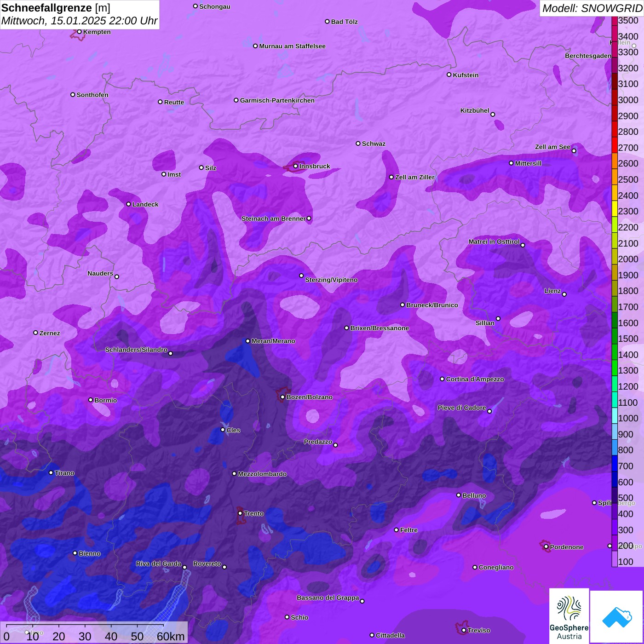The image size is (644, 644).
Task: Click the Pordenone label
Action: coord(567,547)
